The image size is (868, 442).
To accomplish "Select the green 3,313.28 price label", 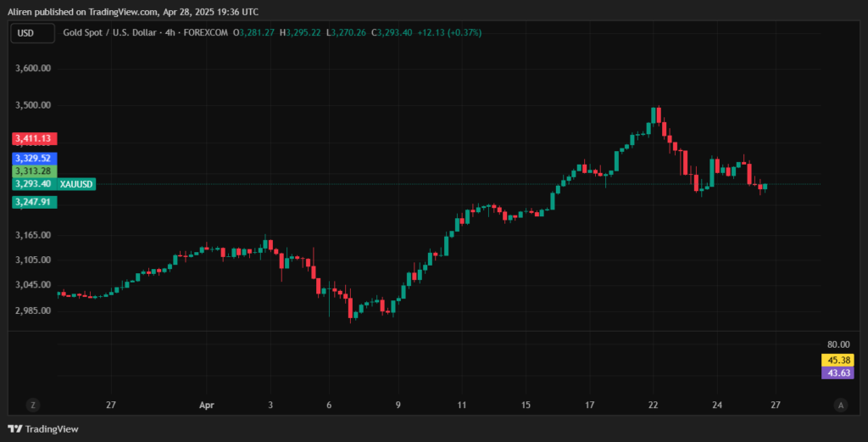I will tap(34, 171).
